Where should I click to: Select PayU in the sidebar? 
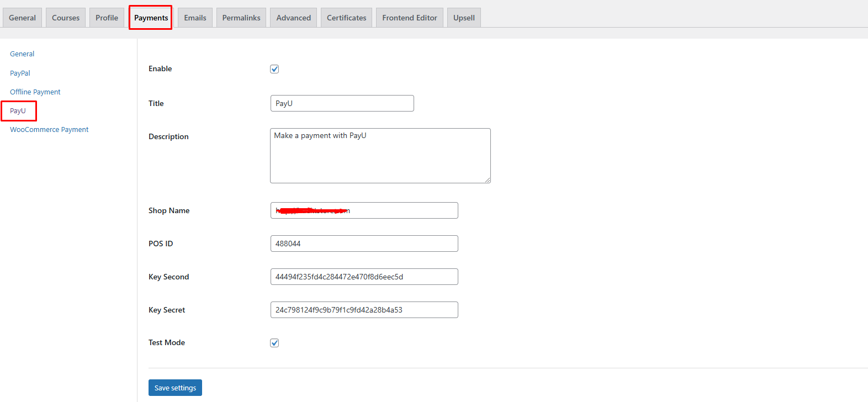(x=18, y=110)
